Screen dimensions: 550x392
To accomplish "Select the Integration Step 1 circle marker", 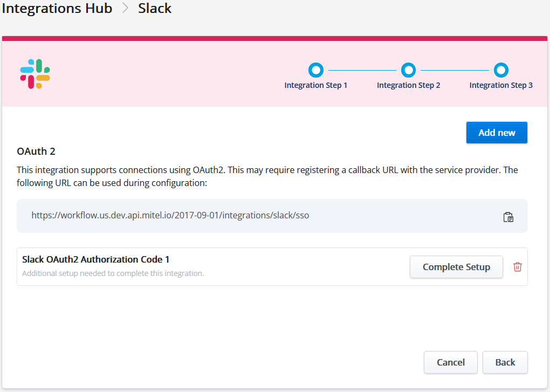I will [315, 70].
